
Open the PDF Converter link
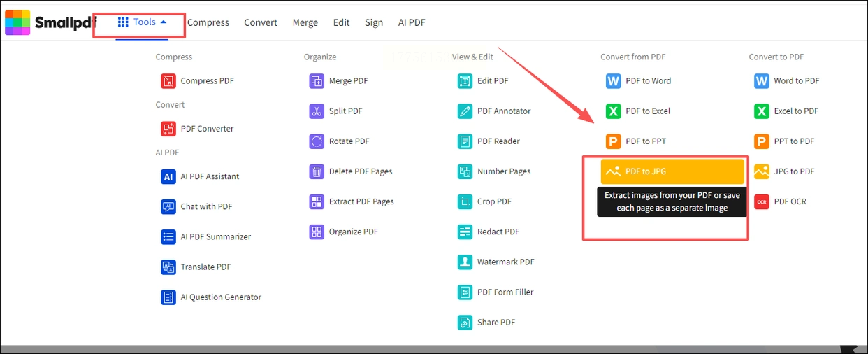pos(208,129)
